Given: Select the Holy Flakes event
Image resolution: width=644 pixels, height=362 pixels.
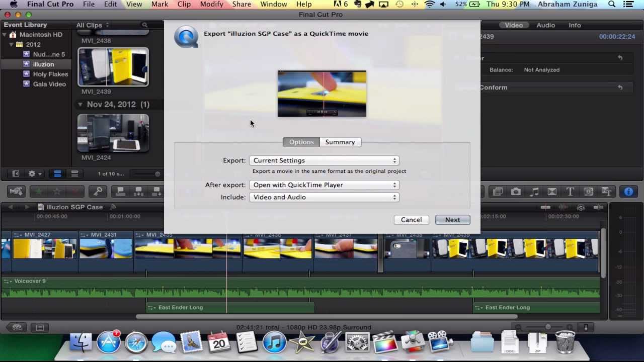Looking at the screenshot, I should 50,74.
